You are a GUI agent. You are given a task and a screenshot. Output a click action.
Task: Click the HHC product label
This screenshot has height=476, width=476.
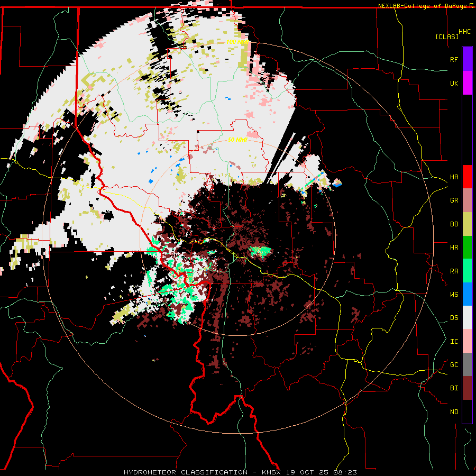(465, 32)
